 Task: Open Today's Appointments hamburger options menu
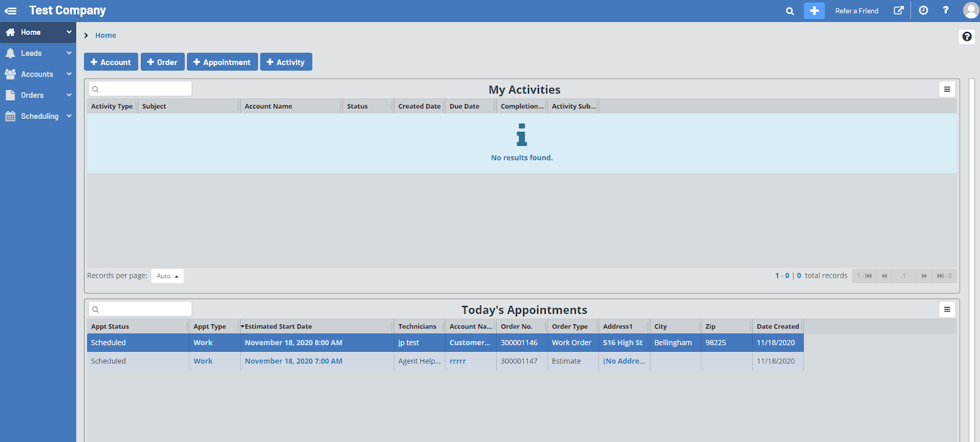947,310
